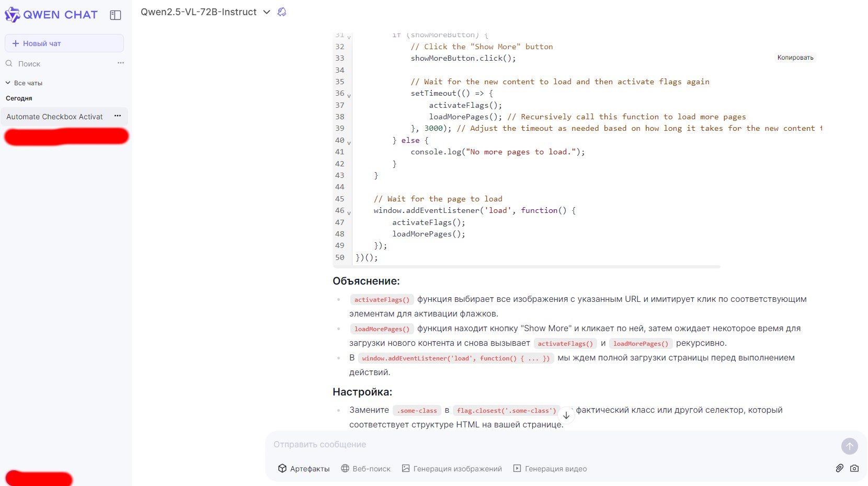868x486 pixels.
Task: Open Qwen2.5-VL-72B-Instruct model dropdown
Action: [205, 12]
